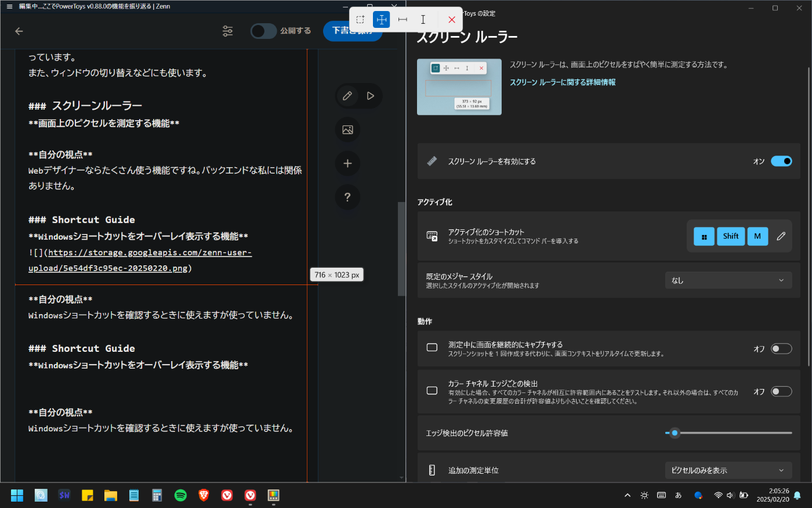Open Spotify from the taskbar
812x508 pixels.
coord(180,495)
